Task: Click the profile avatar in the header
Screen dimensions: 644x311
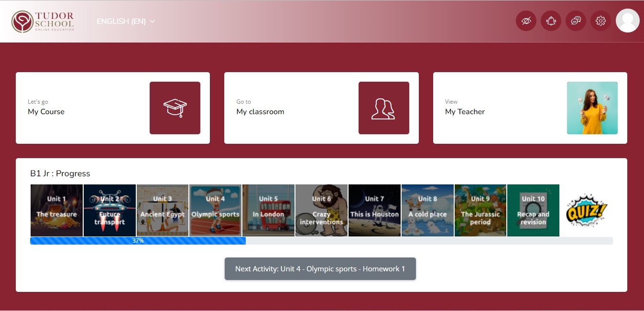Action: [627, 21]
